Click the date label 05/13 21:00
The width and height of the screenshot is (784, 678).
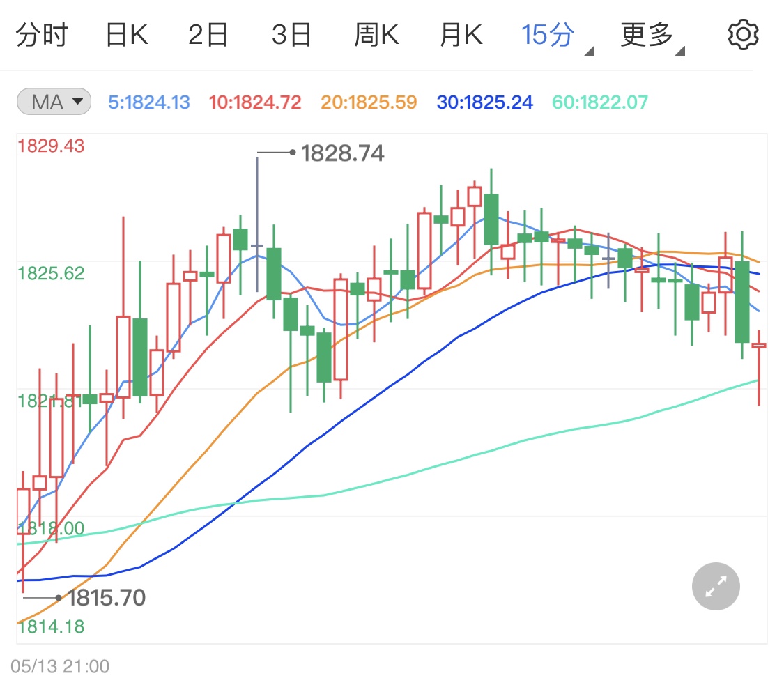pyautogui.click(x=60, y=666)
